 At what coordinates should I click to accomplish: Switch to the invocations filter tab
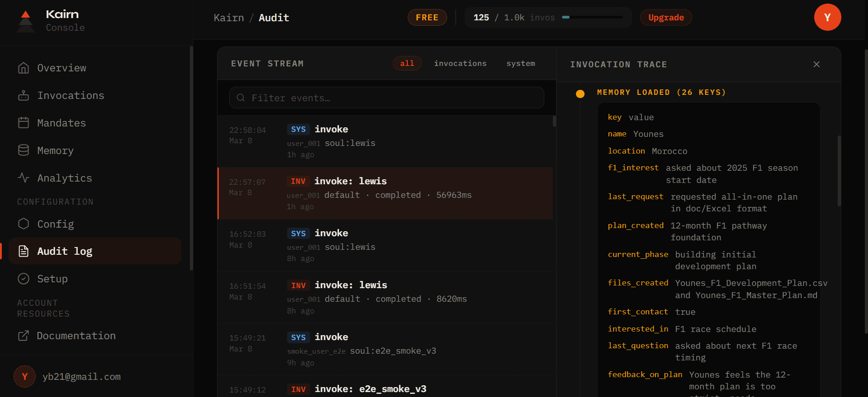(x=460, y=63)
